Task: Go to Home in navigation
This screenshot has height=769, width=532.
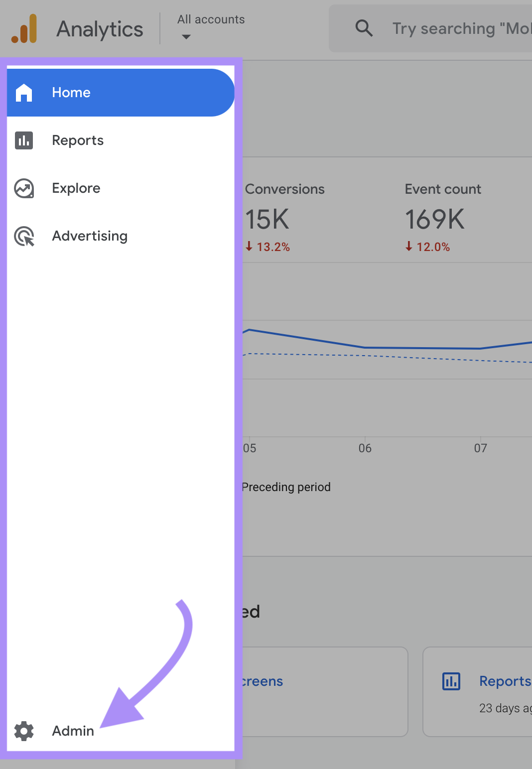Action: pyautogui.click(x=71, y=92)
